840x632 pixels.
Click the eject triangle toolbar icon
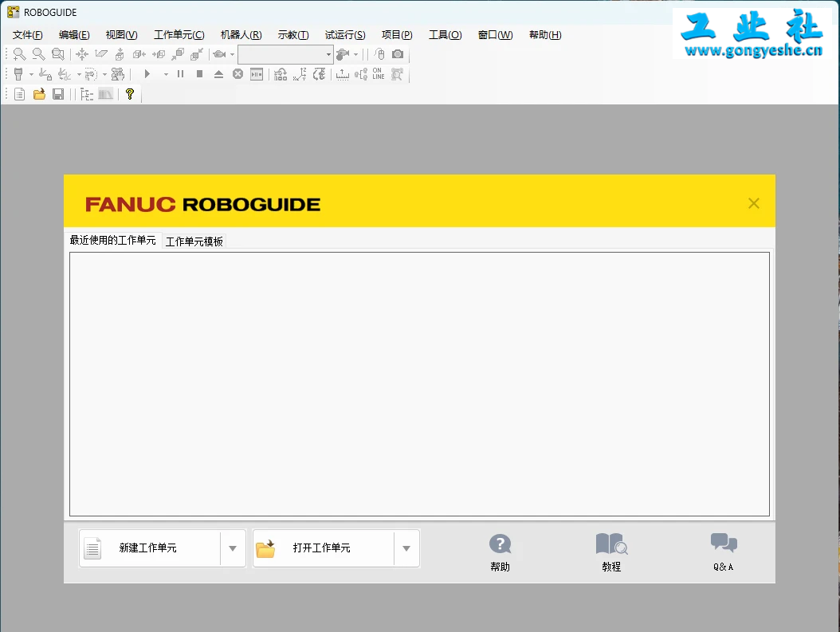(218, 74)
